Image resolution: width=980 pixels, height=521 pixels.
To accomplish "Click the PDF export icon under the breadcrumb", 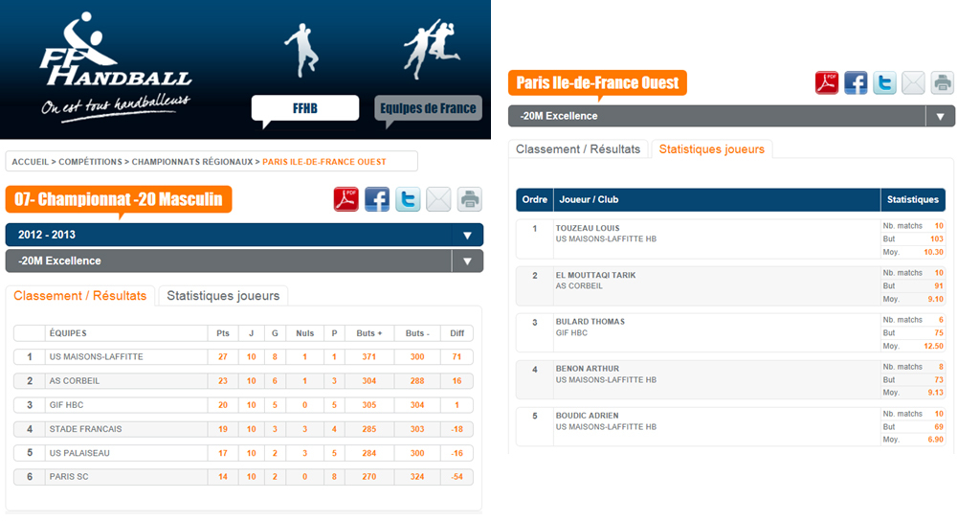I will click(345, 199).
